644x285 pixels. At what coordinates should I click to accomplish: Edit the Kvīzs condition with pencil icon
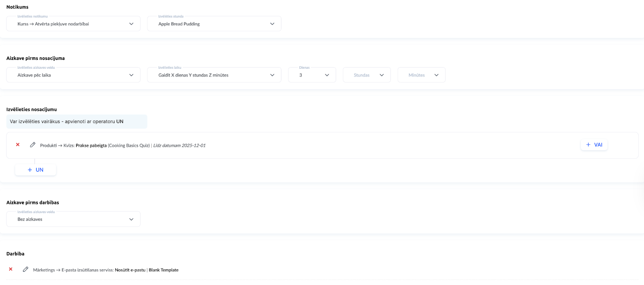click(33, 145)
